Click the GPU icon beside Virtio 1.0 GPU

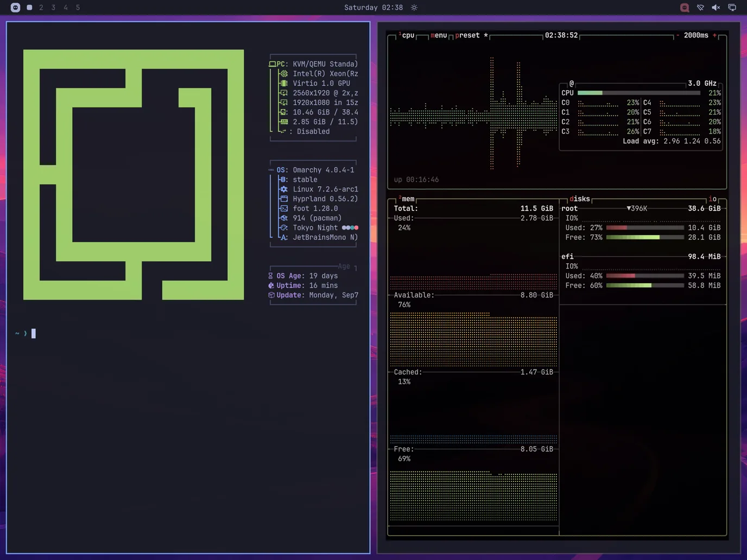pyautogui.click(x=284, y=84)
